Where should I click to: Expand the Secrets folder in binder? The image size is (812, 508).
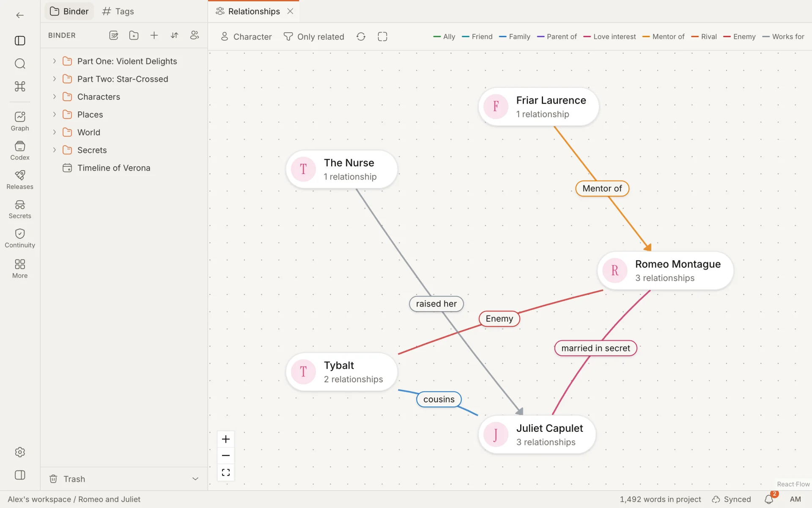tap(54, 150)
